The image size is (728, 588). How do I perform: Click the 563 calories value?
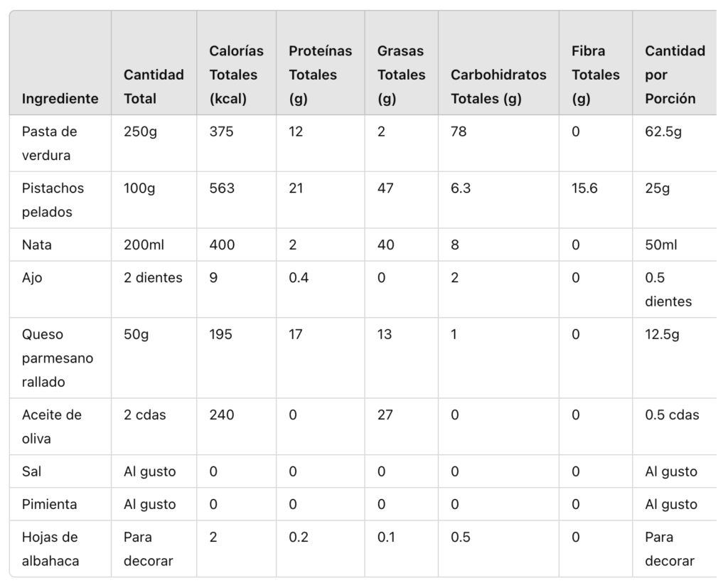coord(222,188)
